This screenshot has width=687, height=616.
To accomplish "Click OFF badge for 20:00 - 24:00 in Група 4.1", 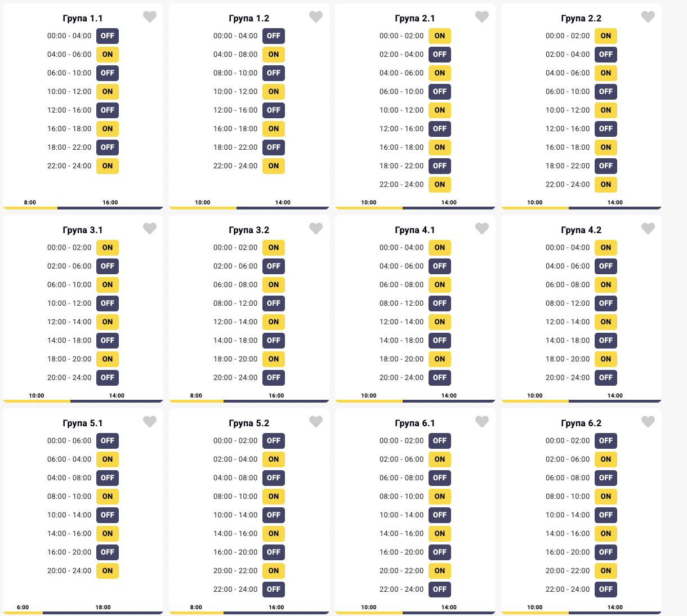I will click(x=440, y=378).
